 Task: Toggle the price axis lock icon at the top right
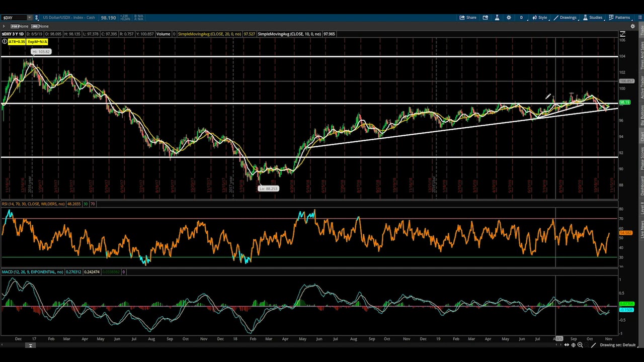(622, 34)
